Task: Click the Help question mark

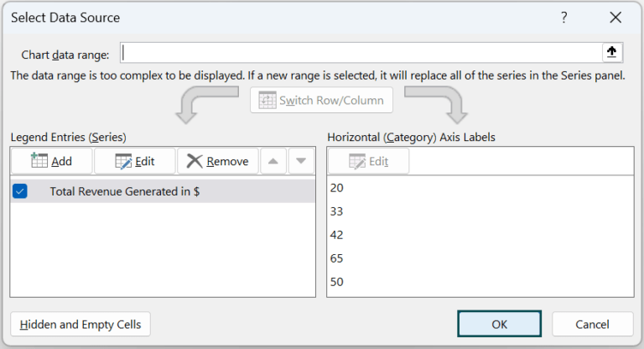Action: coord(563,17)
